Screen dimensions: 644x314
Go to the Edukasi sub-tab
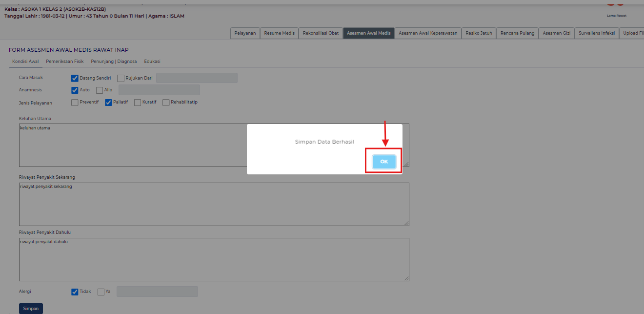[x=152, y=62]
